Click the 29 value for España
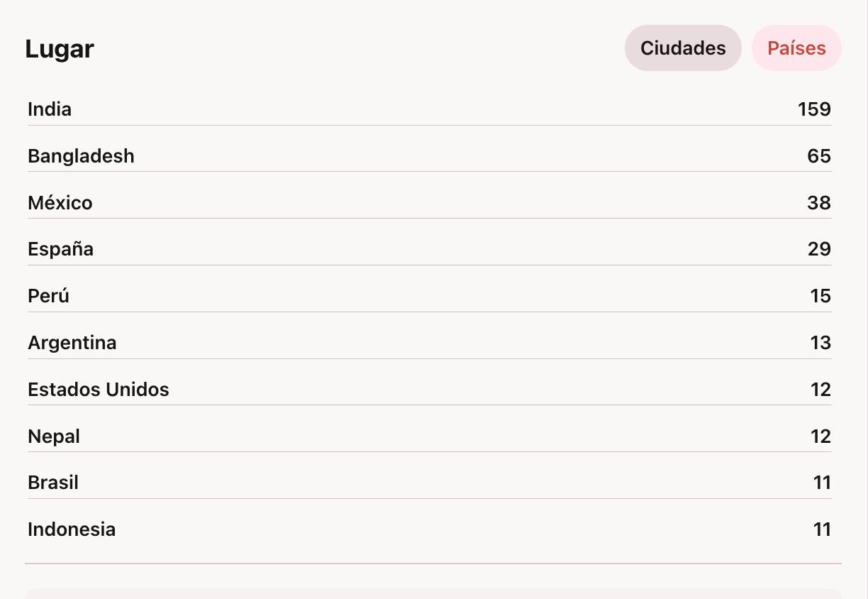The width and height of the screenshot is (868, 599). 819,249
